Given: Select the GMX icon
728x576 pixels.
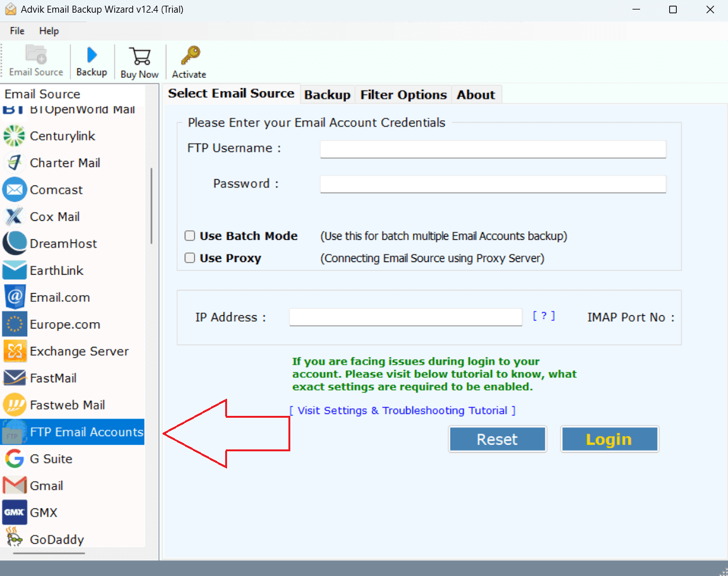Looking at the screenshot, I should click(14, 513).
